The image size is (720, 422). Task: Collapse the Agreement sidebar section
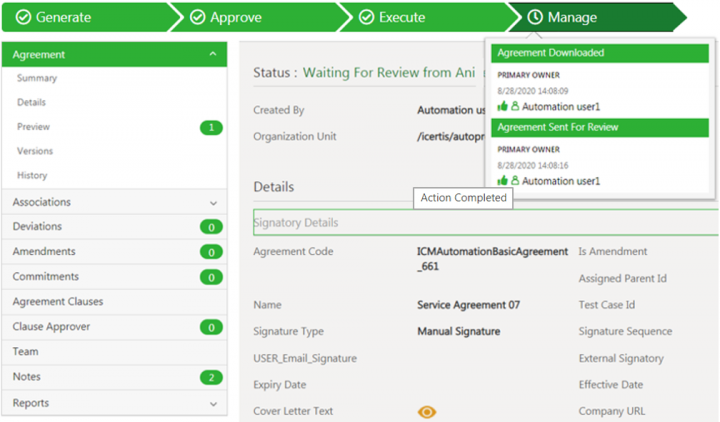point(212,55)
